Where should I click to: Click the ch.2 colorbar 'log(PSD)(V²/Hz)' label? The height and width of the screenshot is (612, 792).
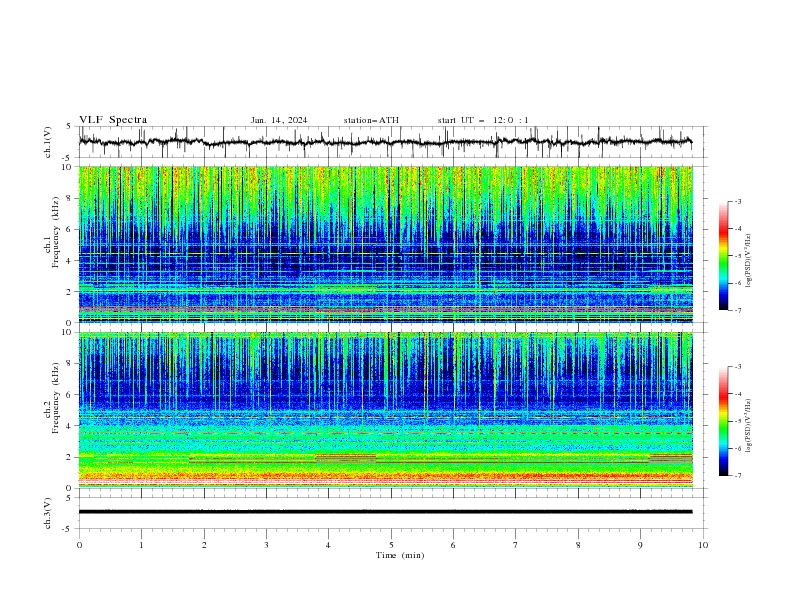(749, 426)
